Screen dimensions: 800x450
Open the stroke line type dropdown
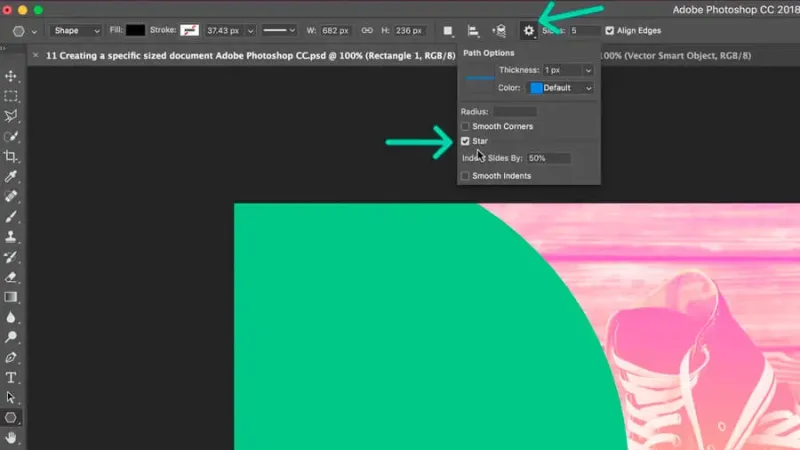(279, 31)
